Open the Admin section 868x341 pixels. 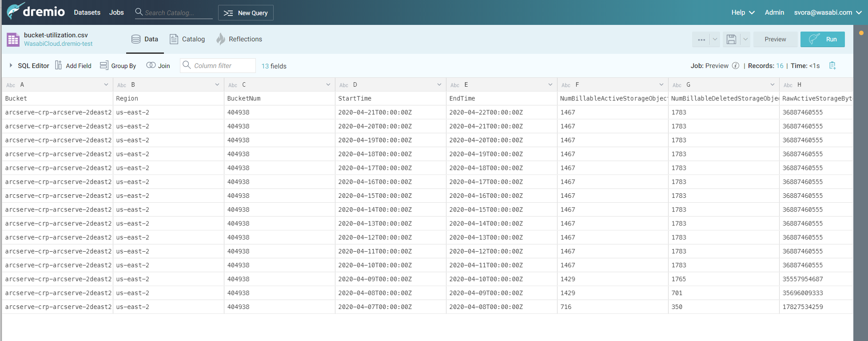774,12
